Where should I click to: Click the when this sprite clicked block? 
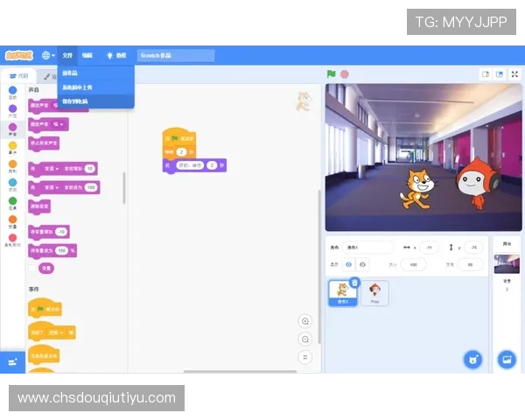(44, 354)
